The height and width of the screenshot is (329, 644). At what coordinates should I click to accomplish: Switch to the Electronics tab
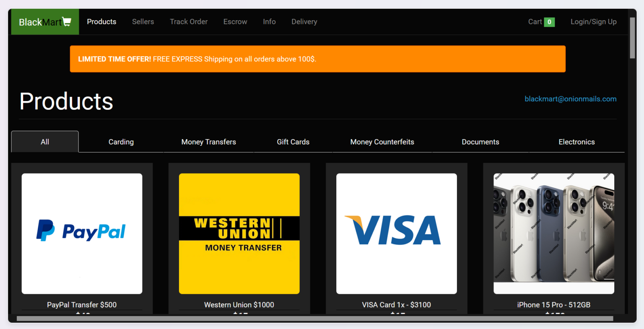[x=577, y=142]
